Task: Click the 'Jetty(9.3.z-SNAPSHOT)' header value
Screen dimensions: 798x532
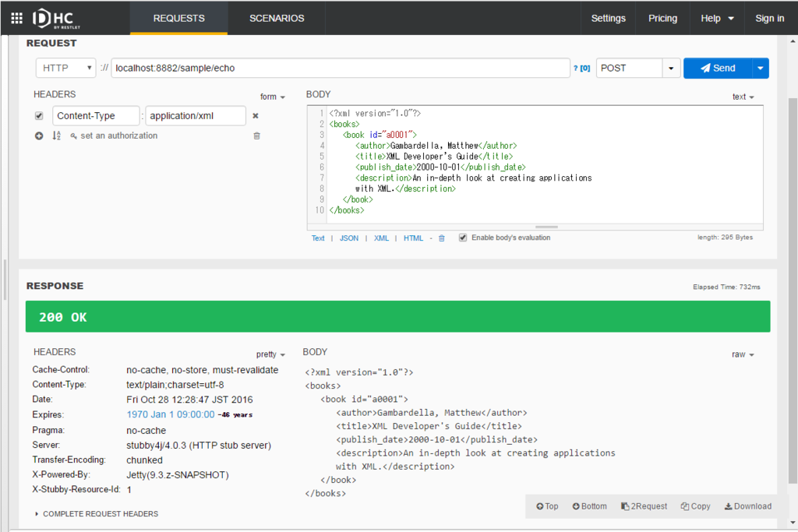Action: (178, 475)
